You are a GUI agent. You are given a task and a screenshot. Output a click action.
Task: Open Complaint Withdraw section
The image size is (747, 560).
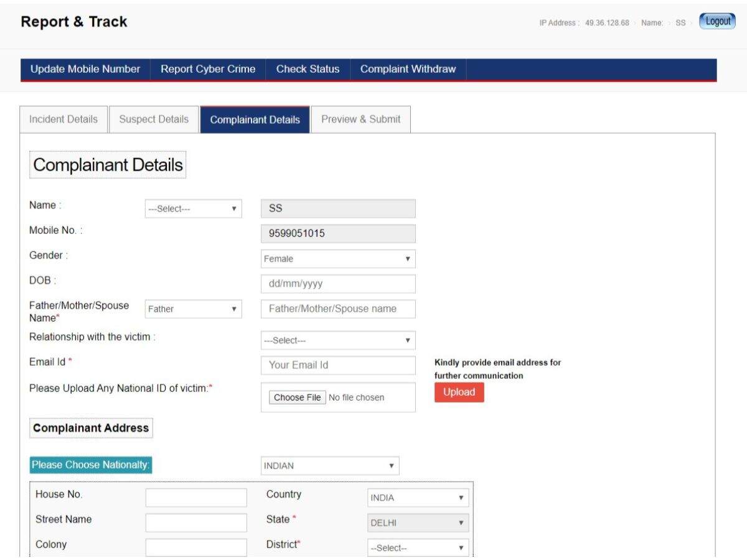[x=407, y=69]
